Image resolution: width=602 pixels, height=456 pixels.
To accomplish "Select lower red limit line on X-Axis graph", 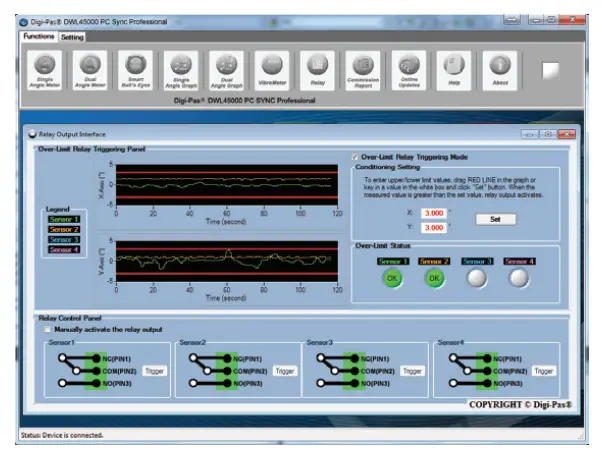I will [x=227, y=197].
